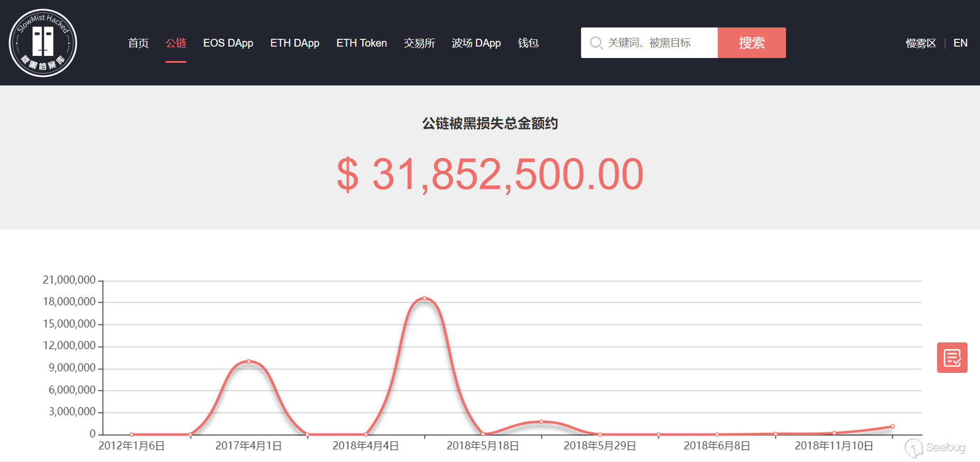This screenshot has width=980, height=462.
Task: Click the $ 31,852,500.00 total amount
Action: click(490, 175)
